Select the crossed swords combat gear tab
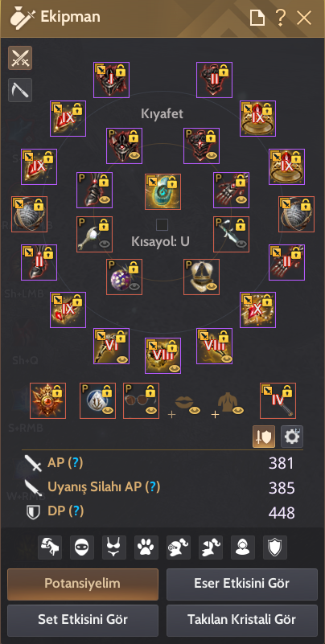 tap(20, 58)
